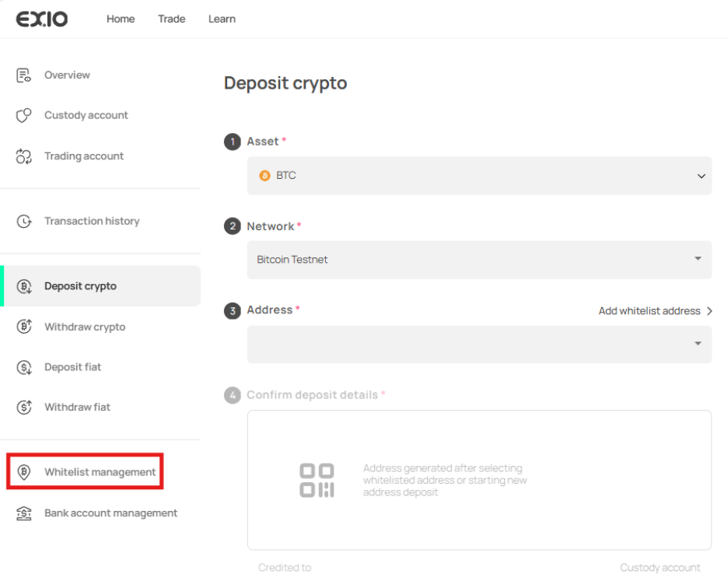Open the Trade menu item

pyautogui.click(x=171, y=19)
